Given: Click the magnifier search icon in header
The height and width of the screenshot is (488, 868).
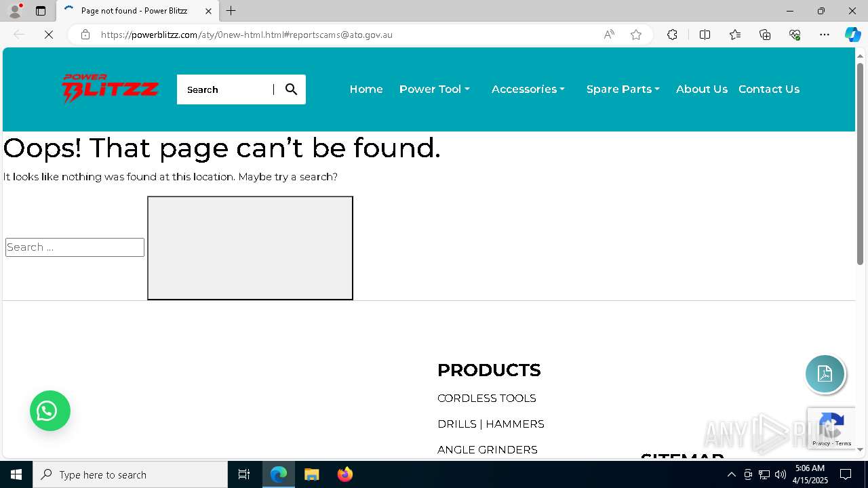Looking at the screenshot, I should coord(291,89).
